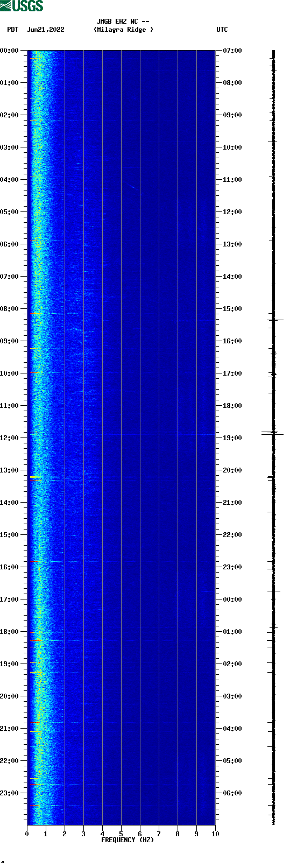
Task: Click the date Jun21,2022
Action: pyautogui.click(x=45, y=30)
